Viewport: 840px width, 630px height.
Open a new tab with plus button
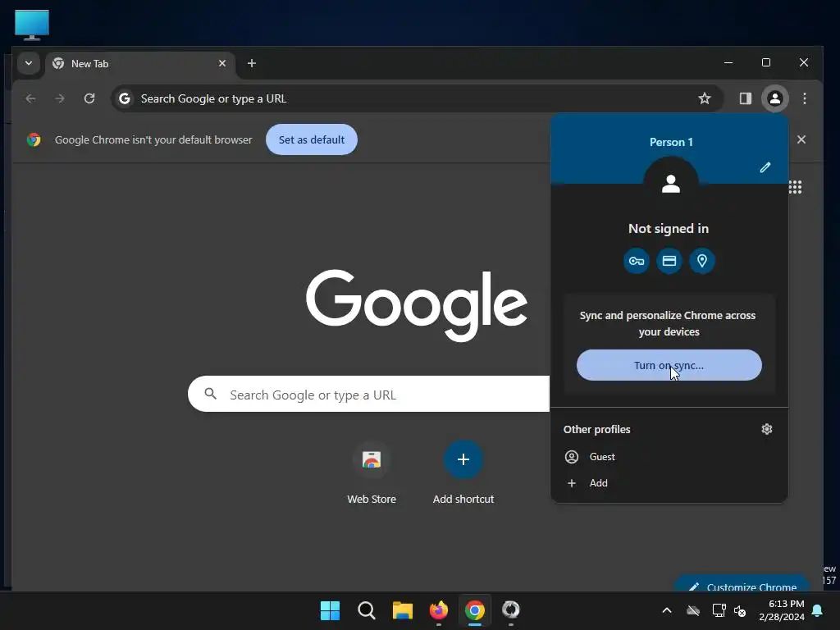coord(251,63)
